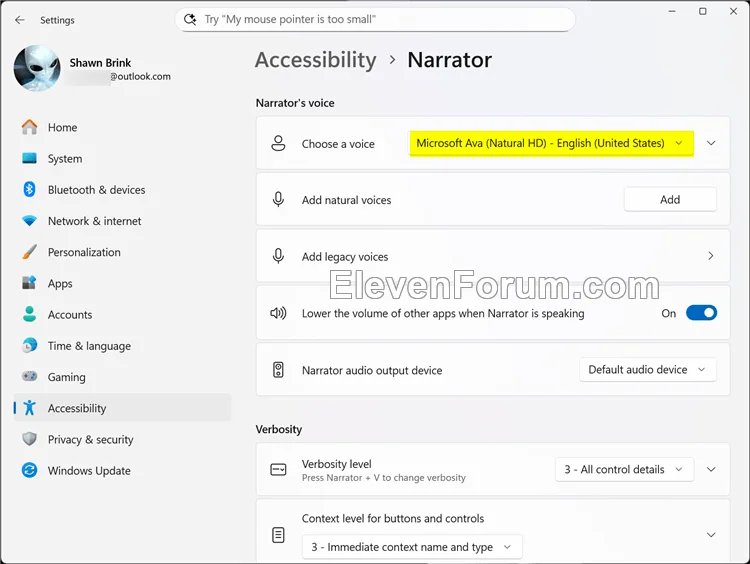The image size is (750, 564).
Task: Click the speaker icon for Lower the volume
Action: click(278, 313)
